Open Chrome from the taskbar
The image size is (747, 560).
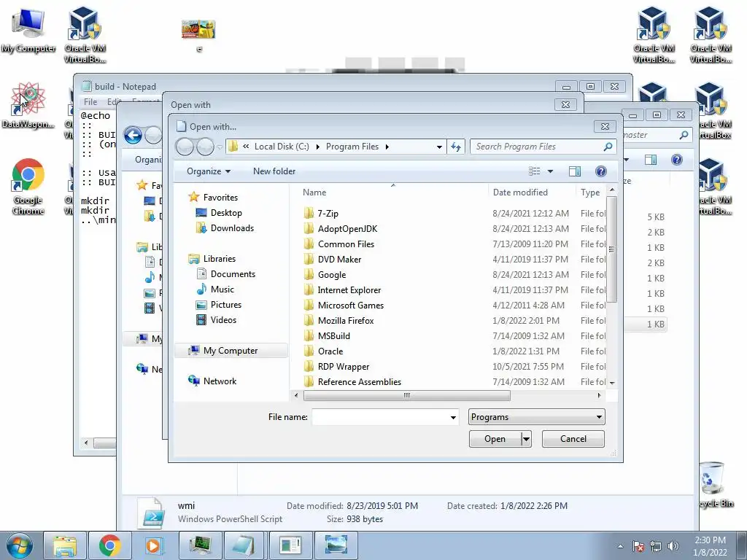pyautogui.click(x=109, y=545)
